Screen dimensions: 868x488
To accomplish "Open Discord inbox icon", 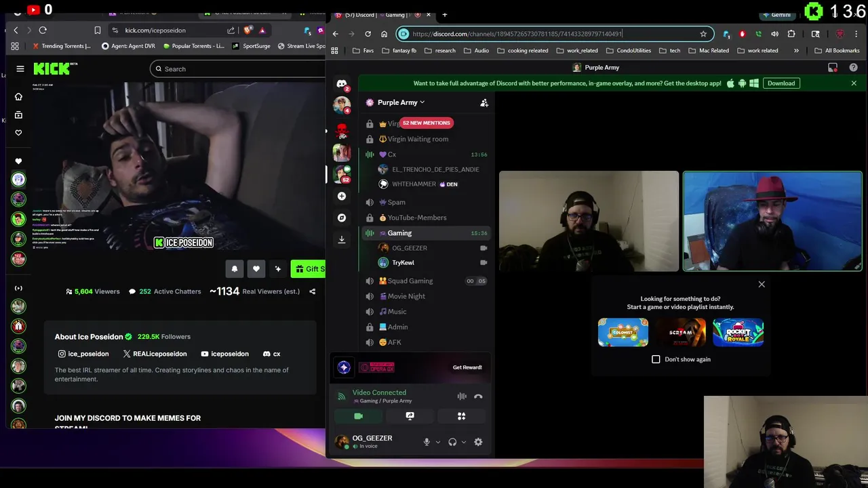I will [x=833, y=68].
